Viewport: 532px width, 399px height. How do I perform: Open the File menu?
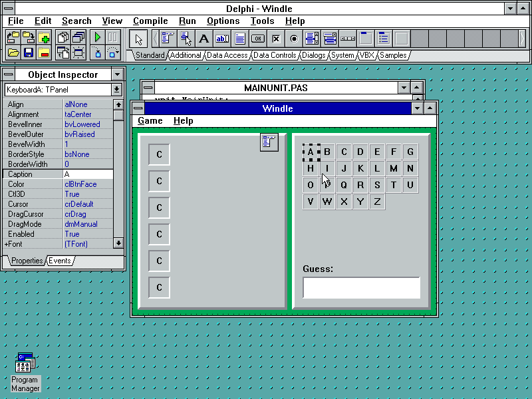[15, 21]
